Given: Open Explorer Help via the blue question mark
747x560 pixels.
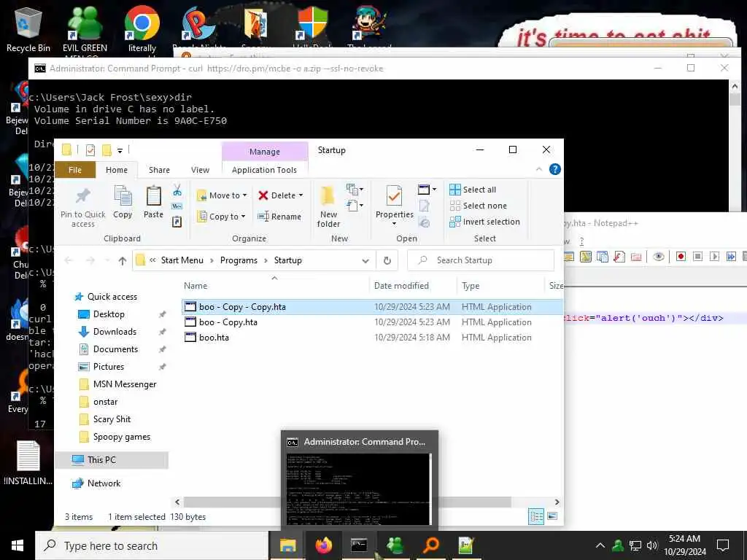Looking at the screenshot, I should tap(554, 169).
